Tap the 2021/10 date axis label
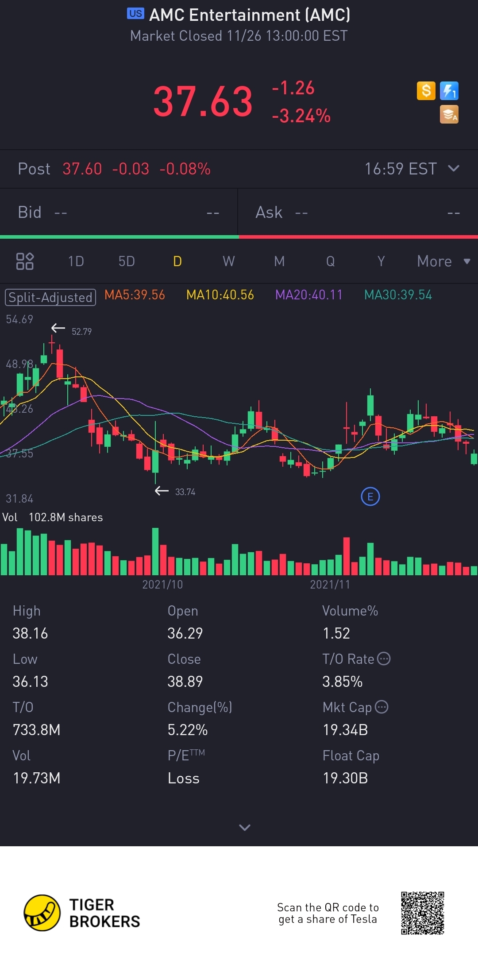478x980 pixels. point(162,585)
